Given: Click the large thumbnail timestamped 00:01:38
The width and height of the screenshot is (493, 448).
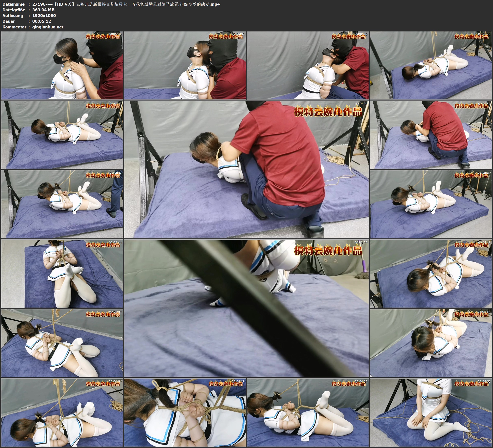Looking at the screenshot, I should [x=246, y=169].
